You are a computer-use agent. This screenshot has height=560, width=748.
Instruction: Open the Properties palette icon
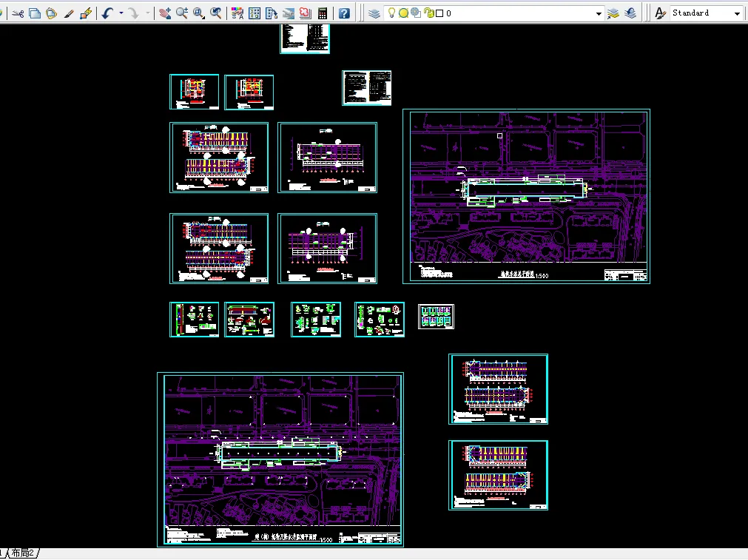237,13
